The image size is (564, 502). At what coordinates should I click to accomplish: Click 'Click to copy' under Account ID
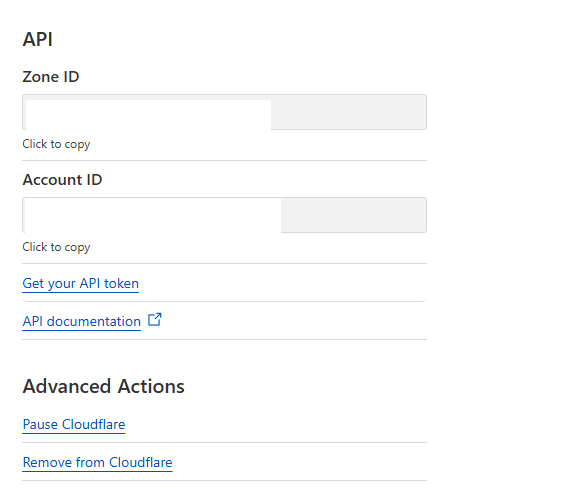[x=56, y=247]
